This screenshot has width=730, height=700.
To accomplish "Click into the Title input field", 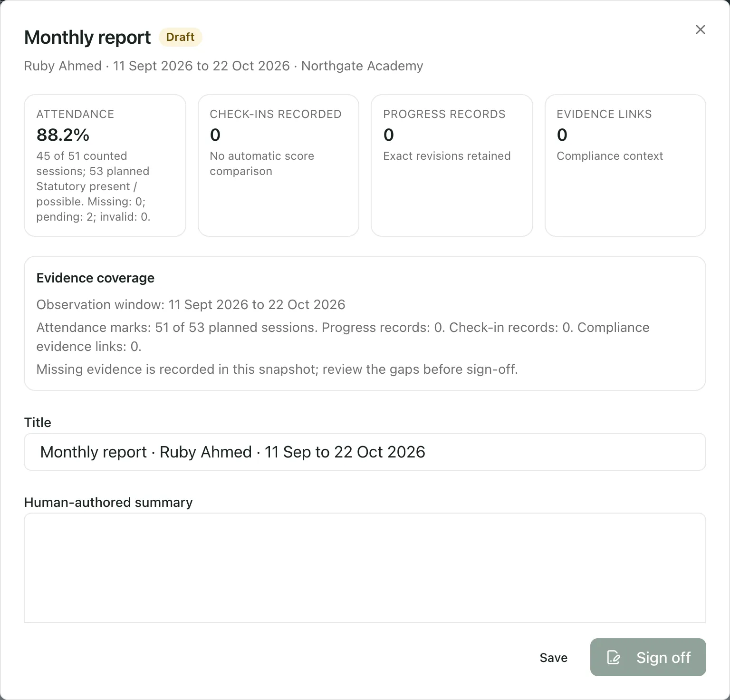I will coord(365,452).
